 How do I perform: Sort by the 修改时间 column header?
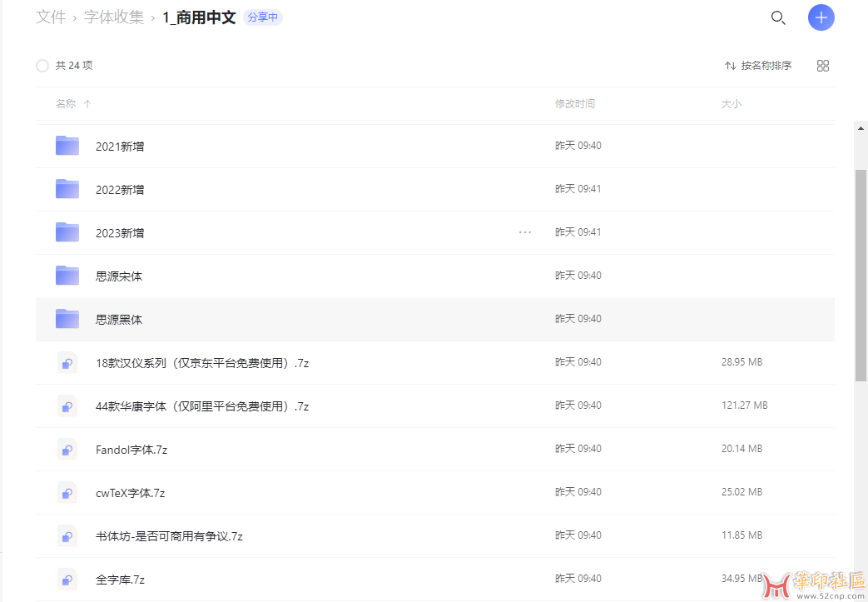[x=575, y=104]
